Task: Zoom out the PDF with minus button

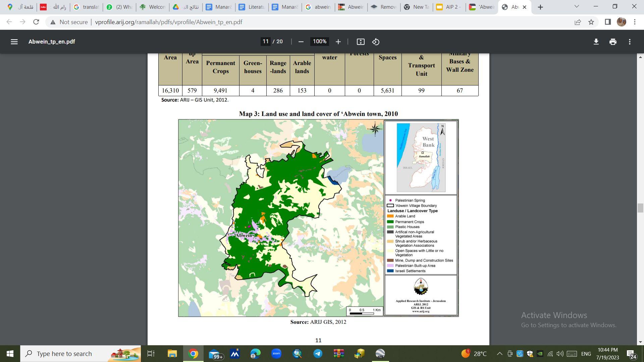Action: coord(301,42)
